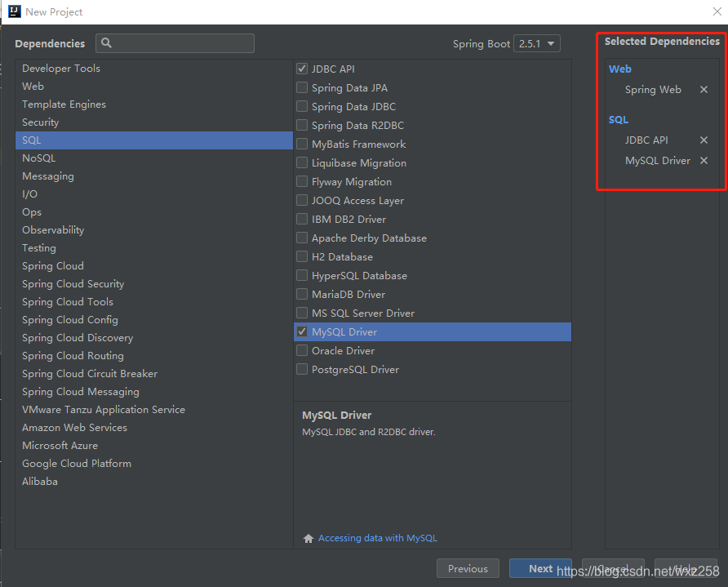Uncheck the MySQL Driver dependency
This screenshot has width=728, height=587.
pos(301,331)
